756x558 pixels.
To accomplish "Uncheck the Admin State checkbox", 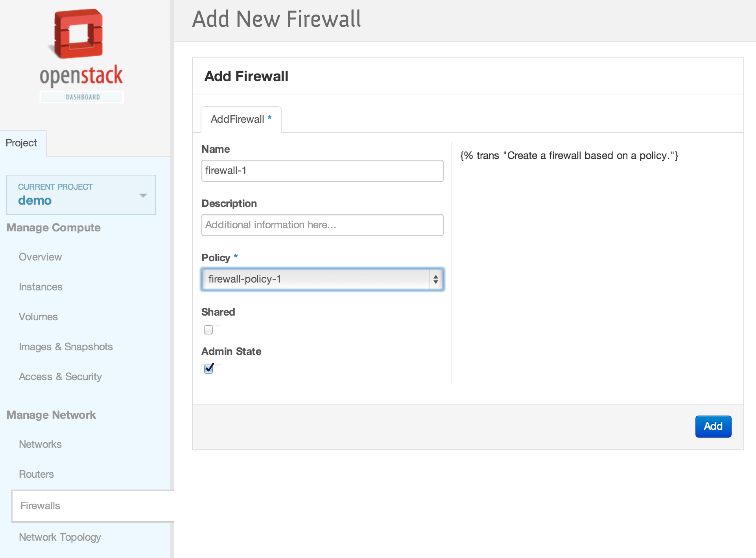I will [x=208, y=369].
